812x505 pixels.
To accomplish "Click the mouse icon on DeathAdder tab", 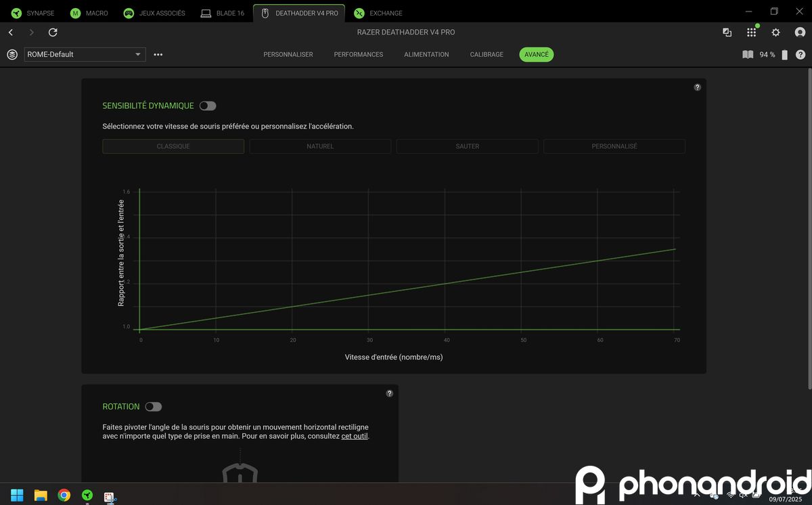I will (265, 13).
